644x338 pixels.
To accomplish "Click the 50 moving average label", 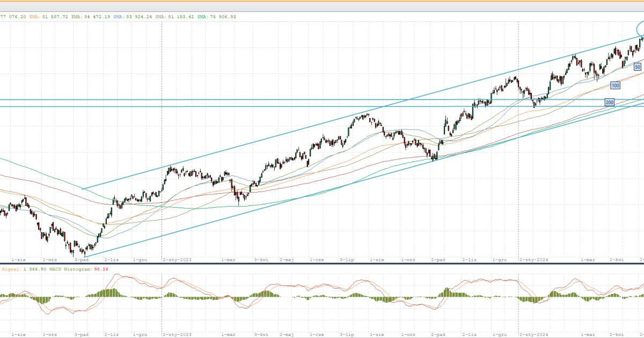I will (637, 67).
